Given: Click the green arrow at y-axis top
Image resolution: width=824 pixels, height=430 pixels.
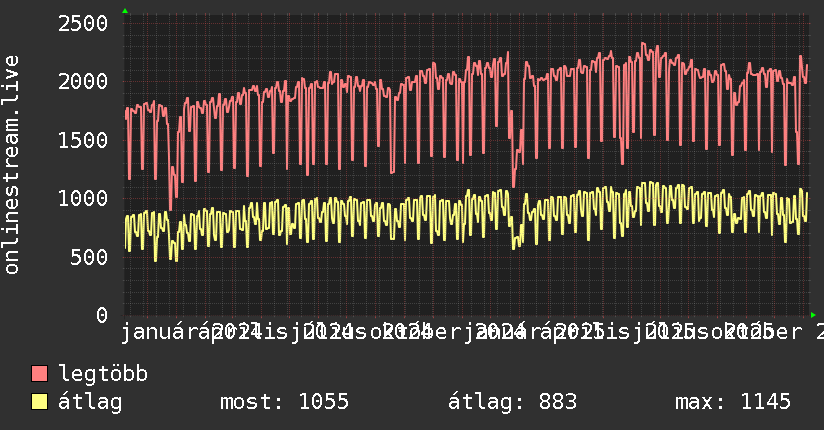Looking at the screenshot, I should pyautogui.click(x=125, y=11).
